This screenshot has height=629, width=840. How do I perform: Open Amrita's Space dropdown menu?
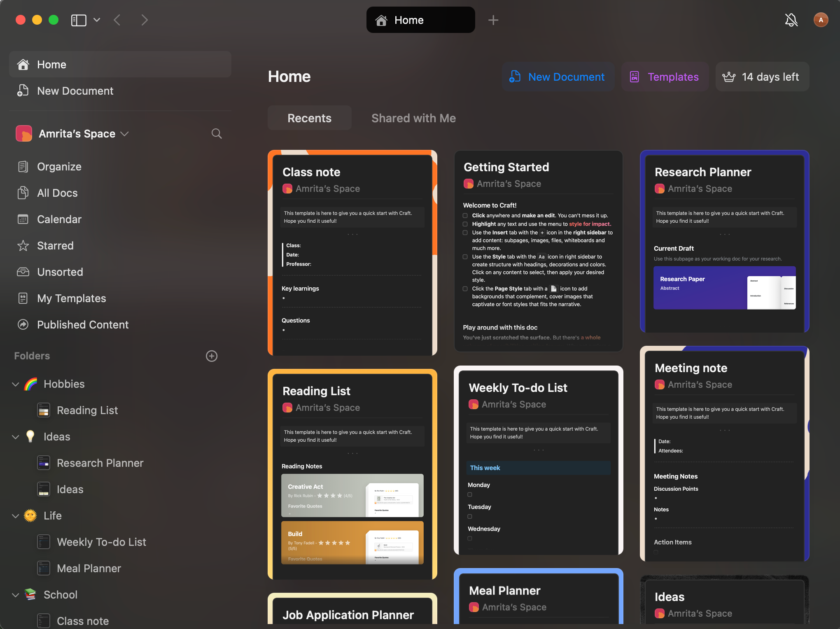click(x=125, y=133)
